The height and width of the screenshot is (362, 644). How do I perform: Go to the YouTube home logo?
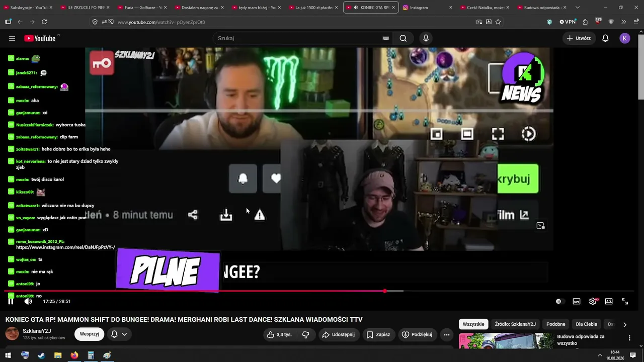pyautogui.click(x=40, y=38)
